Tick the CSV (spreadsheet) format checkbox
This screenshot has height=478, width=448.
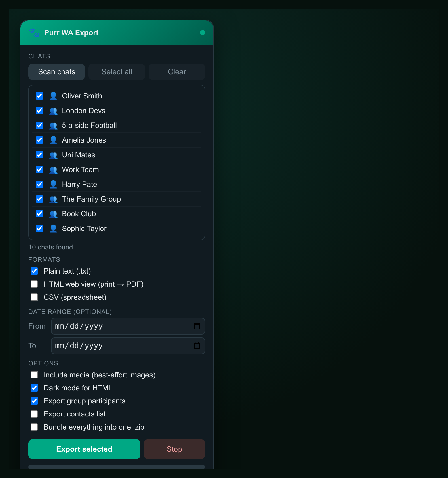pyautogui.click(x=34, y=297)
